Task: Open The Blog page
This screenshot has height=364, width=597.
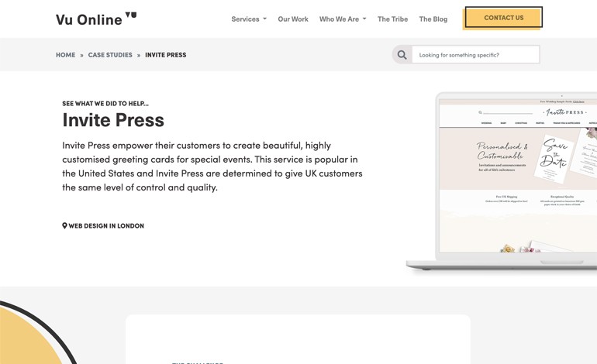Action: (x=433, y=19)
